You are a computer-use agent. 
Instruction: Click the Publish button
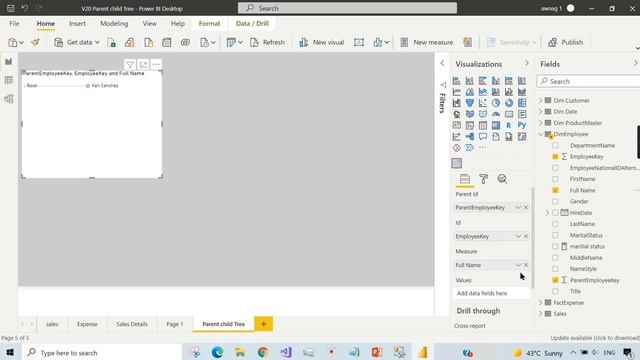click(566, 42)
